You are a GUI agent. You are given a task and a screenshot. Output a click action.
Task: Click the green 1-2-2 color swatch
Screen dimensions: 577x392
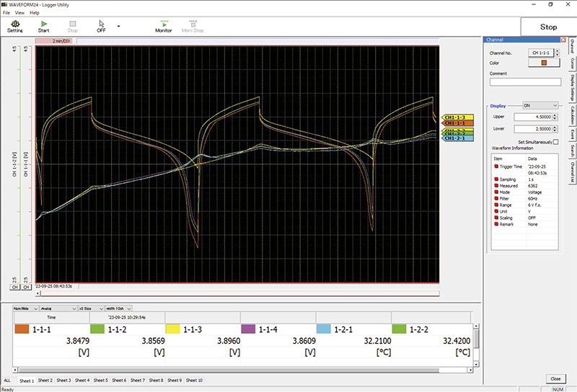(x=399, y=329)
